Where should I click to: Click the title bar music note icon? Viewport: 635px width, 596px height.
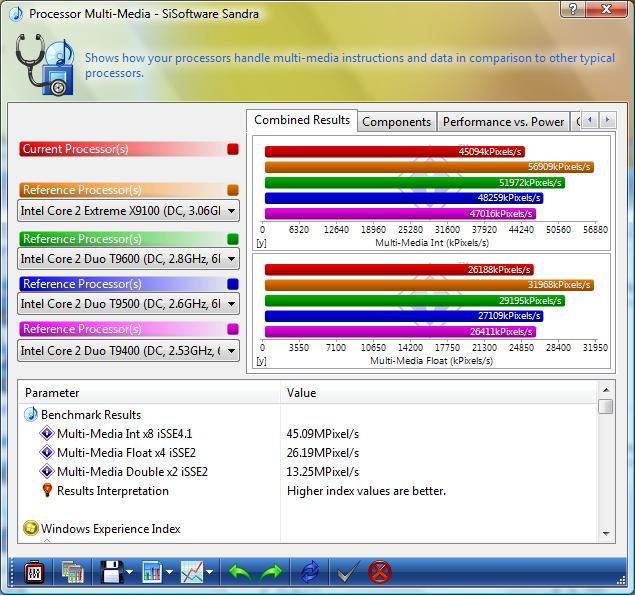click(17, 14)
